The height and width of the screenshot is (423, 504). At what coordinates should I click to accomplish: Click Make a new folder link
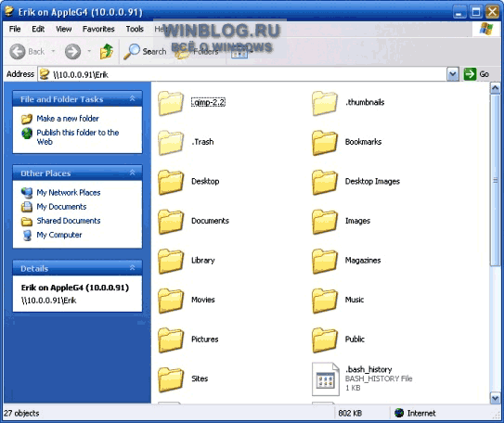pos(68,119)
